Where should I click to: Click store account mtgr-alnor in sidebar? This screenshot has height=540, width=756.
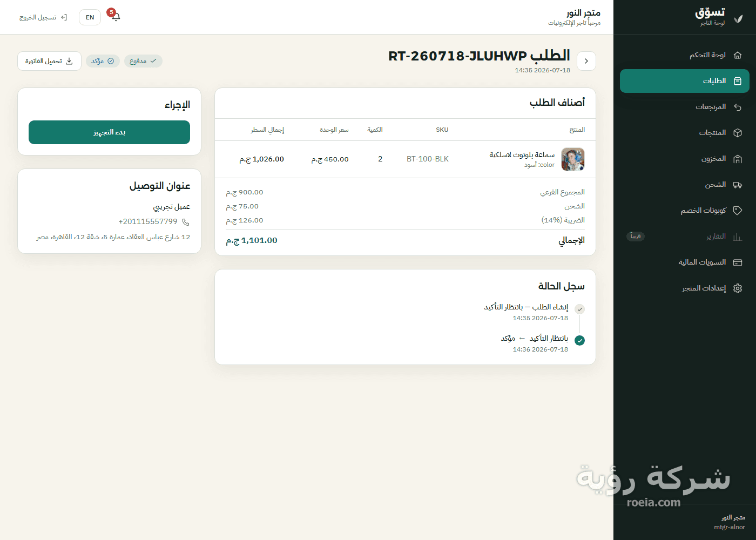730,527
